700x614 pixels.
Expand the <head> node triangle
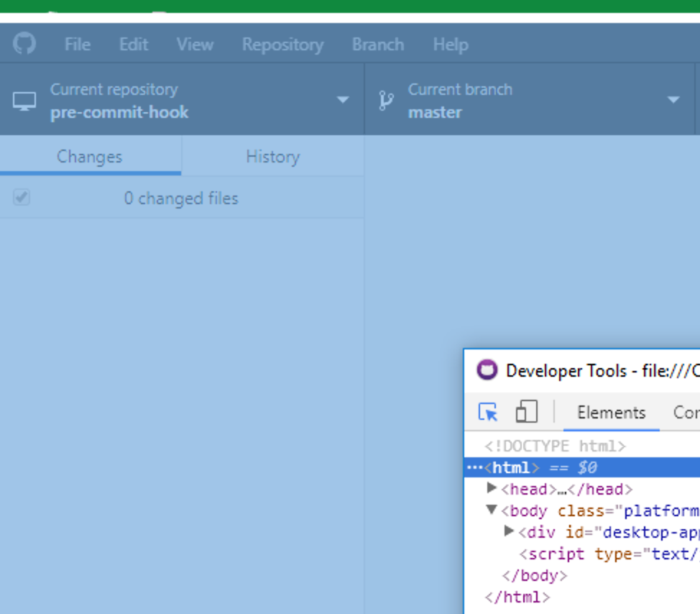tap(492, 488)
